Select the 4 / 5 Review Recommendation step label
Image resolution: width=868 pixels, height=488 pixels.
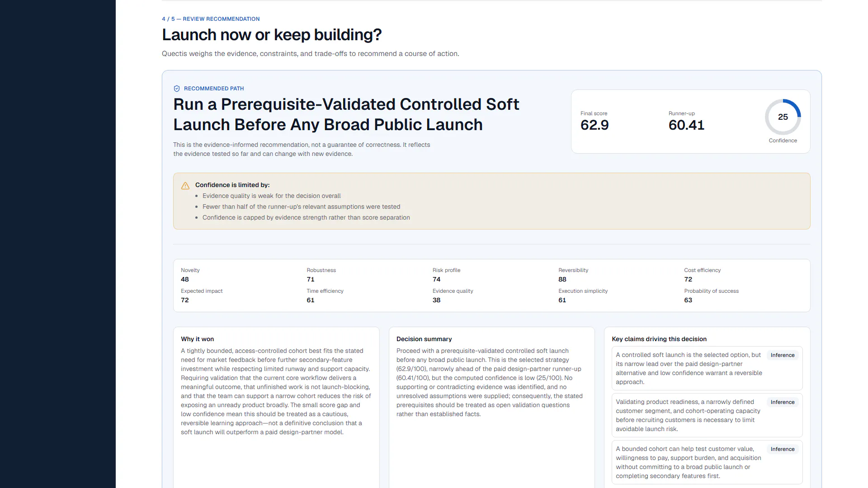pos(211,19)
